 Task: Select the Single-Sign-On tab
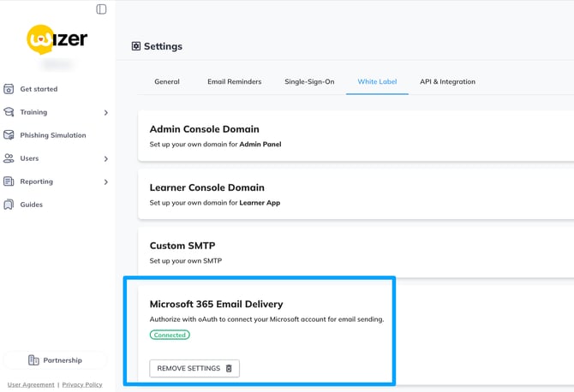[309, 82]
